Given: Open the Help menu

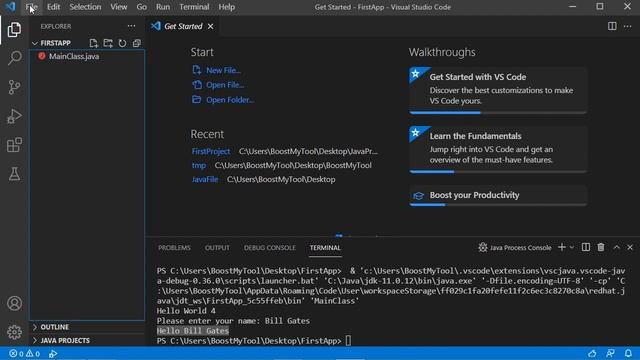Looking at the screenshot, I should [227, 7].
